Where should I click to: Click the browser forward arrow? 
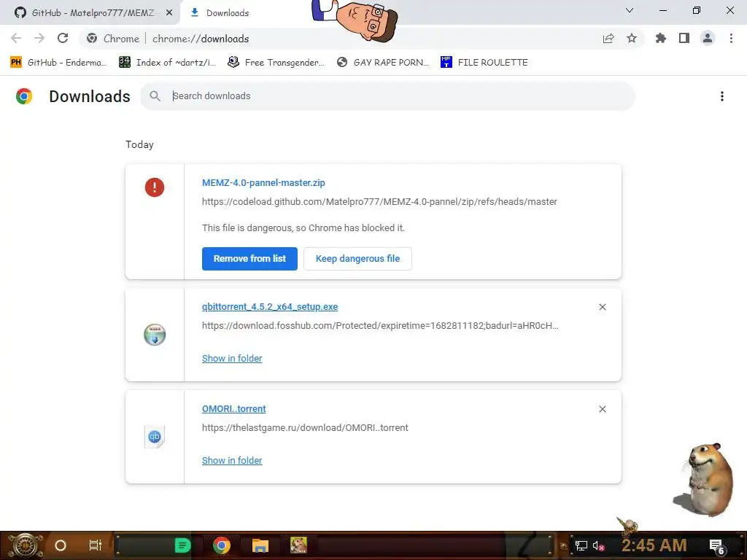pyautogui.click(x=39, y=38)
